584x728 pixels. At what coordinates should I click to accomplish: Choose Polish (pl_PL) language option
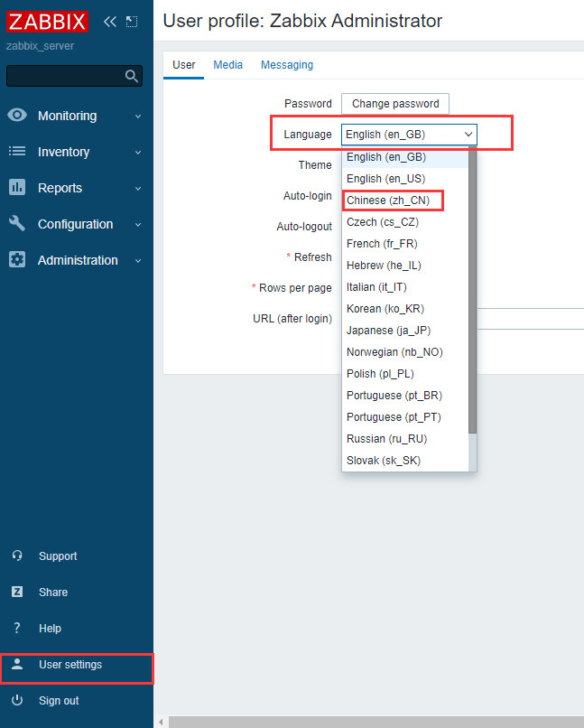coord(405,374)
